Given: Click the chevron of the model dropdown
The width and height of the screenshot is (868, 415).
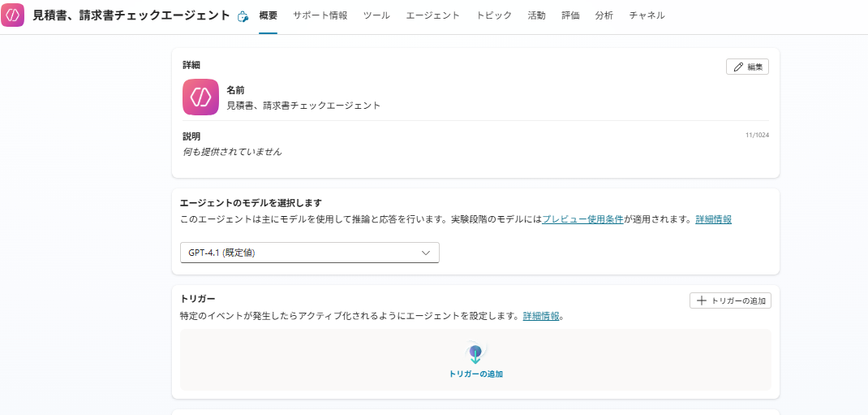Looking at the screenshot, I should [x=426, y=253].
